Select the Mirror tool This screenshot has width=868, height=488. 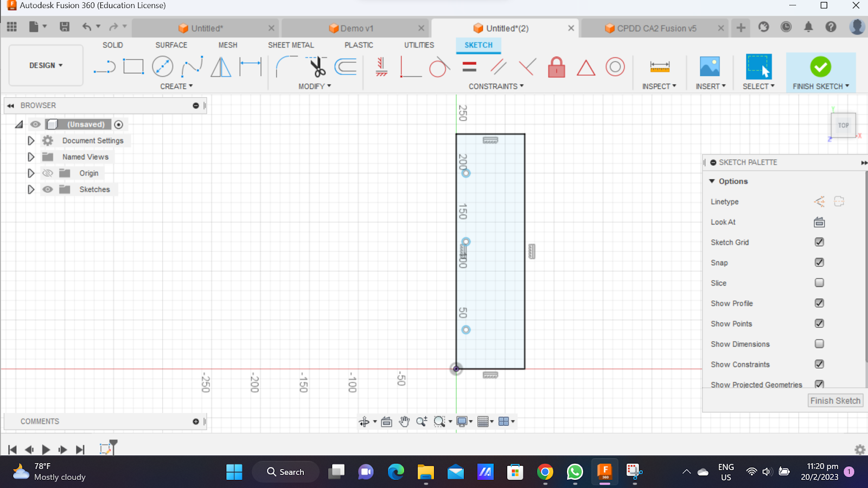pos(221,67)
